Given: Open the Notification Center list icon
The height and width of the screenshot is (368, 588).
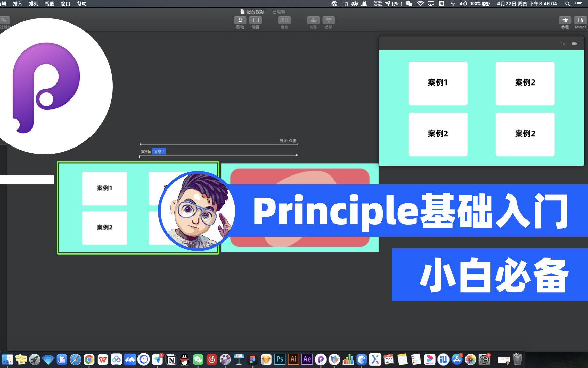Looking at the screenshot, I should pyautogui.click(x=578, y=4).
